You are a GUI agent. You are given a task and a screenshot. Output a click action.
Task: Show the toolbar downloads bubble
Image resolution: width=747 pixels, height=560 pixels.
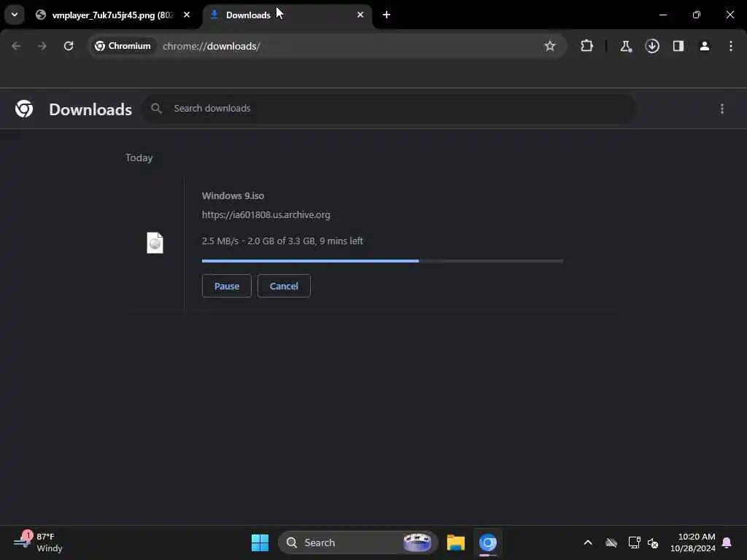pyautogui.click(x=652, y=46)
